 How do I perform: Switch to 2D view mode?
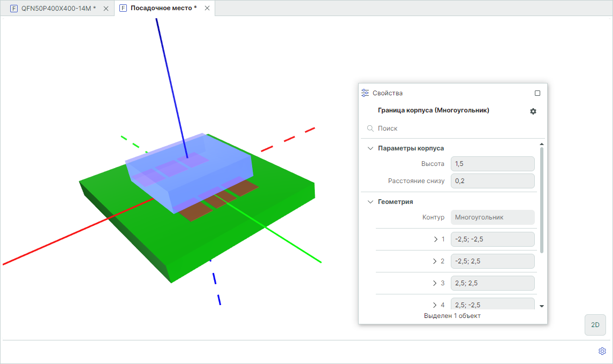coord(595,325)
